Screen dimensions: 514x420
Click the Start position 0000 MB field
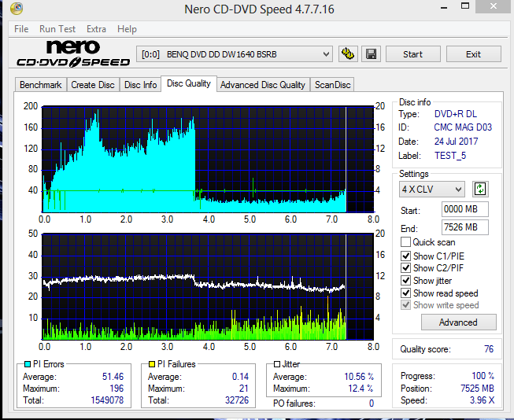465,209
